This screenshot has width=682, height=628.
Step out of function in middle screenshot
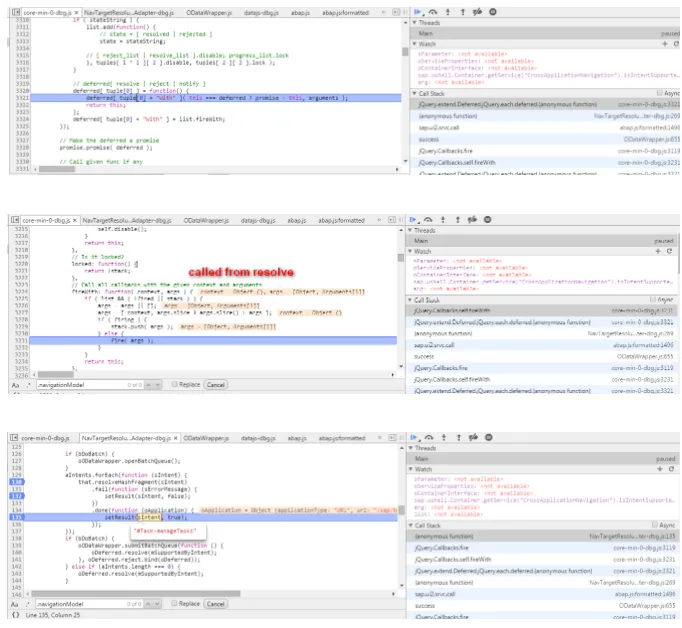[458, 220]
